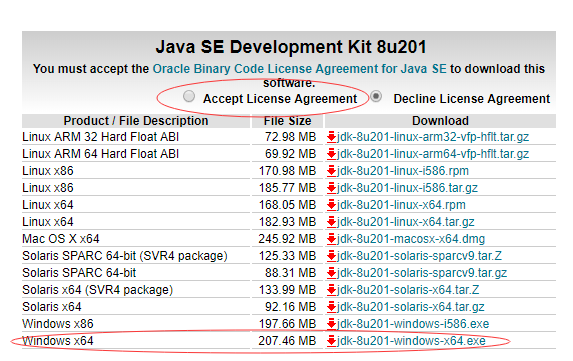Click the 245.92 MB file size cell
The height and width of the screenshot is (361, 573).
click(287, 239)
